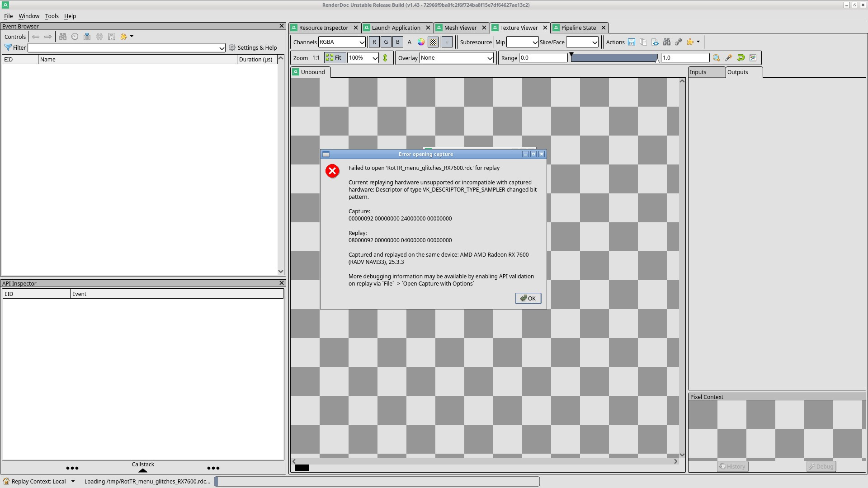The height and width of the screenshot is (488, 868).
Task: Click the save texture icon in Actions
Action: click(x=632, y=42)
